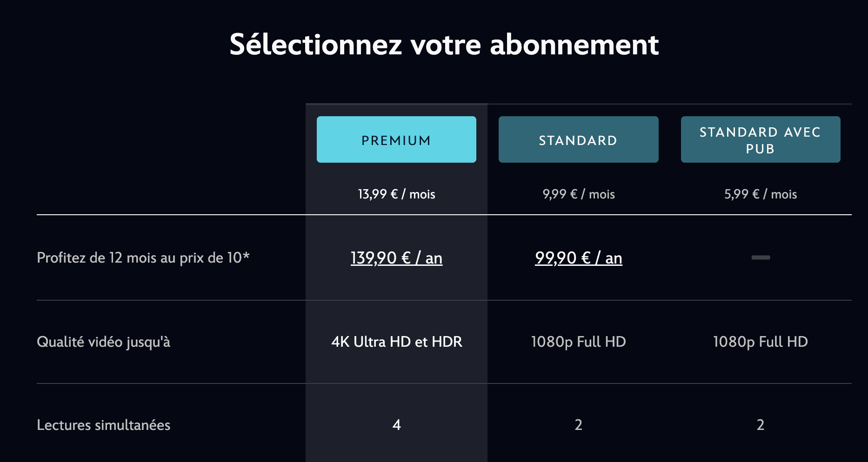Click the 2 under STANDARD AVEC PUB column
The width and height of the screenshot is (868, 462).
click(760, 424)
